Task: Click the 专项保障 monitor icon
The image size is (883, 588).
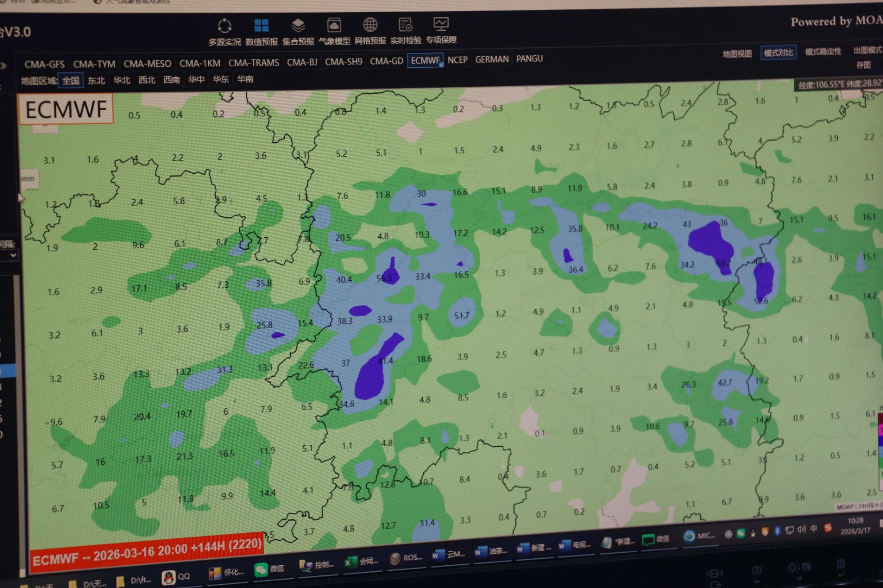Action: point(441,24)
